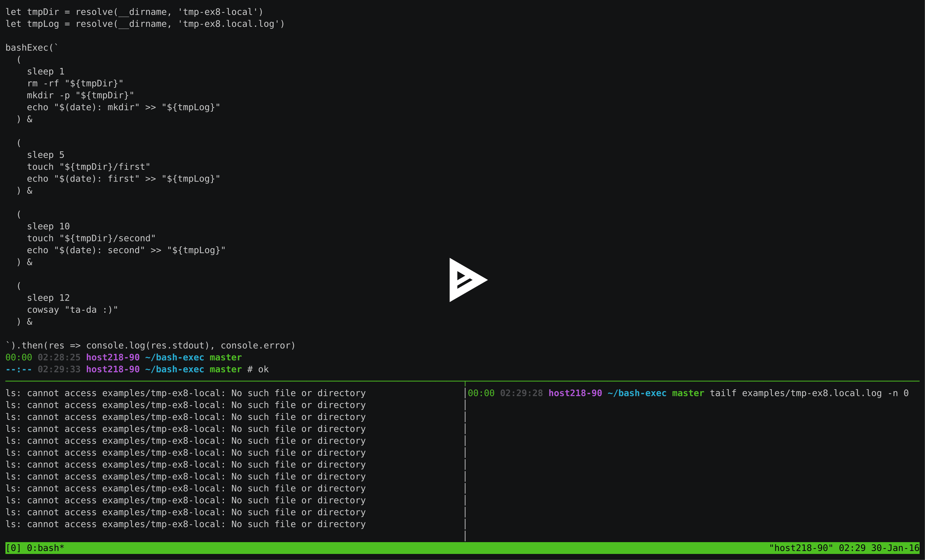Click the 'tailf examples/tmp-ex8.local.log -n 0' command
The width and height of the screenshot is (925, 560).
[x=809, y=393]
